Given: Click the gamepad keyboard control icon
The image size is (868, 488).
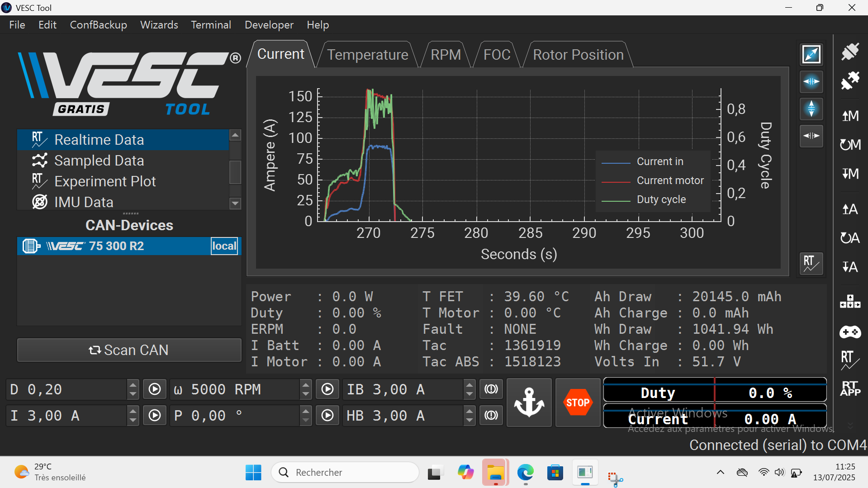Looking at the screenshot, I should tap(850, 332).
